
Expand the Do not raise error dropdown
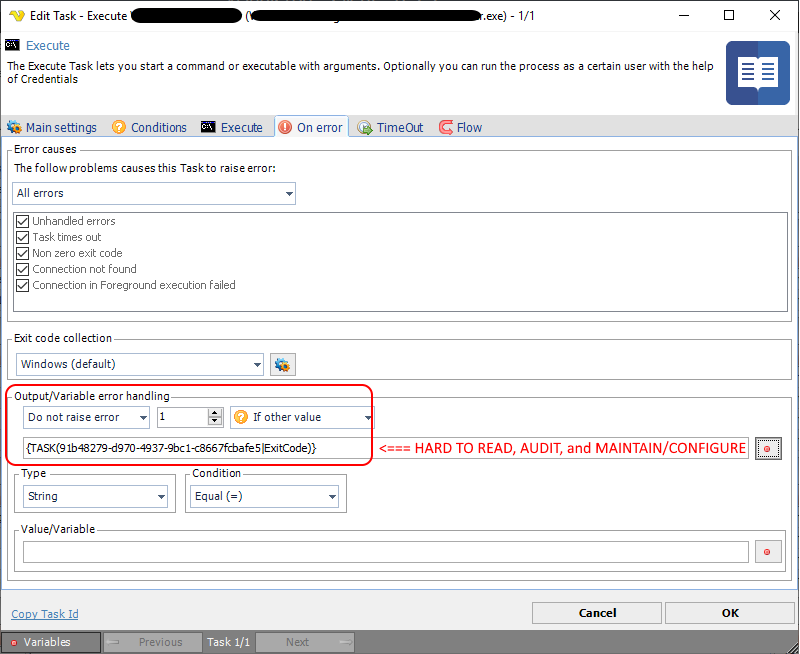[87, 417]
